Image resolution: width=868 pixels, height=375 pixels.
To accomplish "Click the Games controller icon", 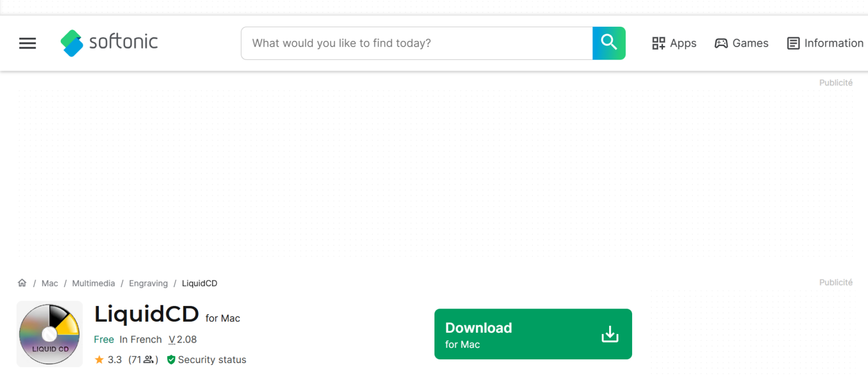I will pyautogui.click(x=721, y=43).
